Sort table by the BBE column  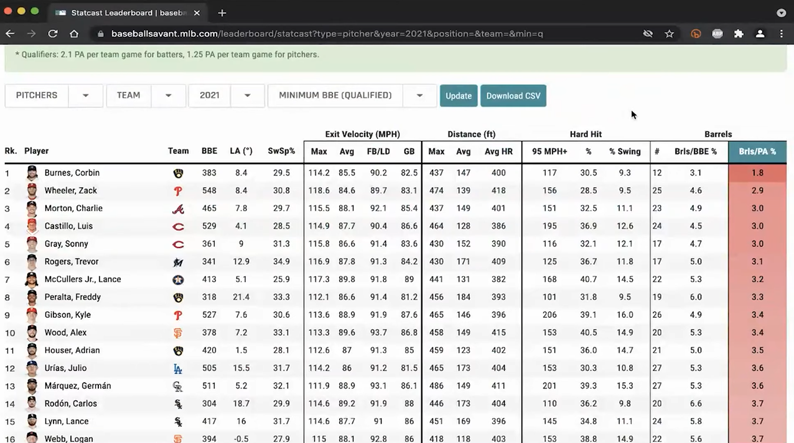pyautogui.click(x=209, y=151)
